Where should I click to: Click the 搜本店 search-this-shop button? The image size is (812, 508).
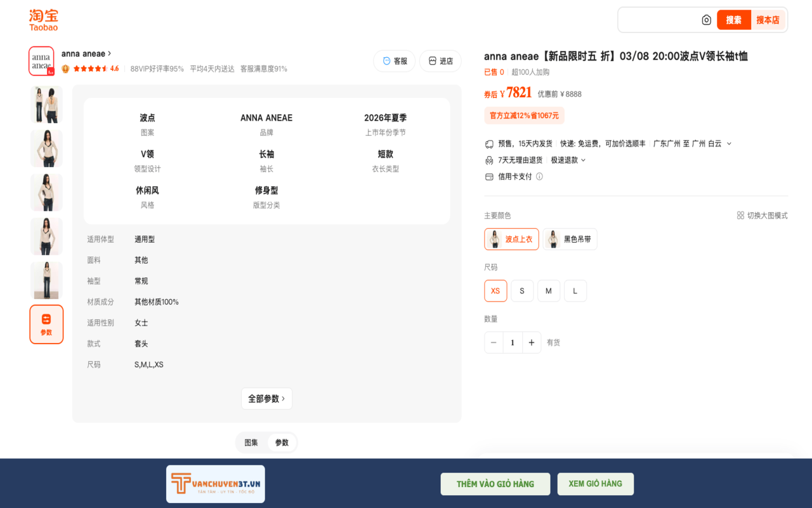(768, 20)
